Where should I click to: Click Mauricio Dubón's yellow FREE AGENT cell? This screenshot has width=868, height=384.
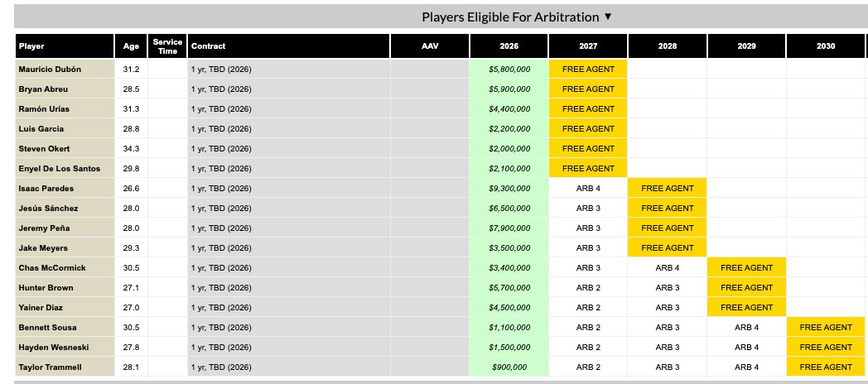(588, 70)
